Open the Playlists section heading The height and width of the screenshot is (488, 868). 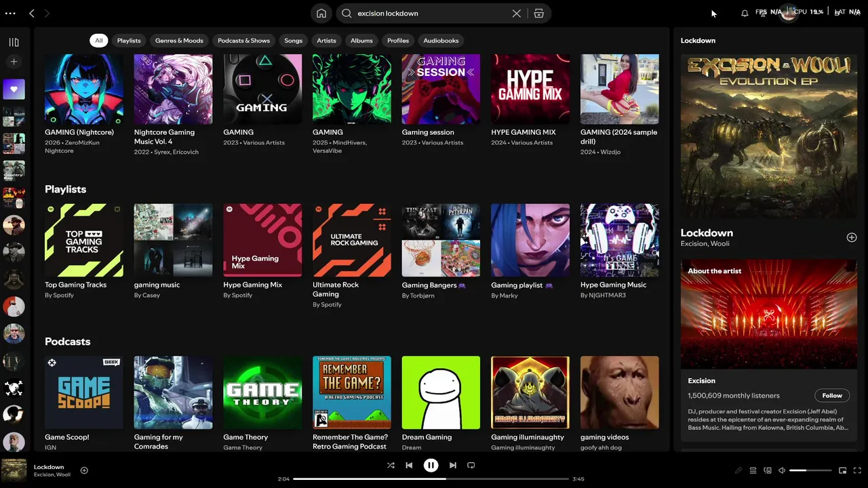66,189
